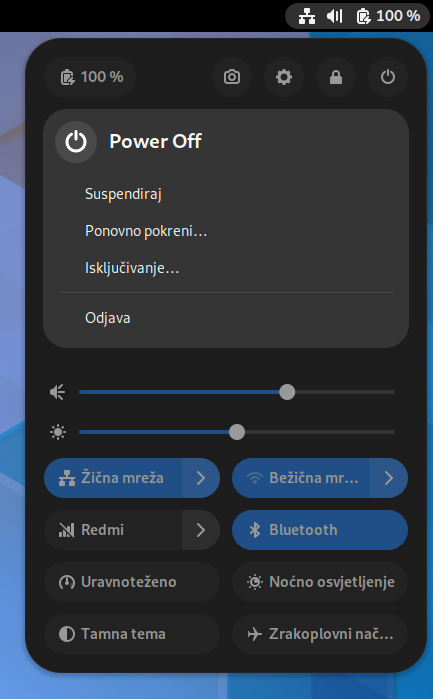Open the Redmi connection submenu arrow
The width and height of the screenshot is (433, 699).
pos(201,530)
